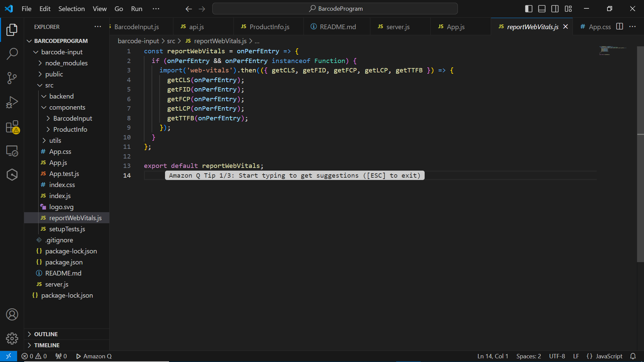Open the Search view in activity bar

[12, 54]
